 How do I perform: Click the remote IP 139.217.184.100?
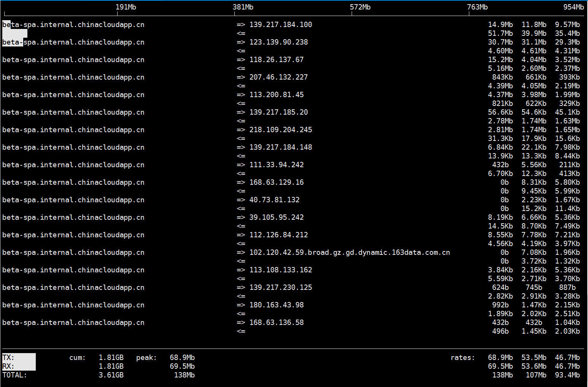280,24
